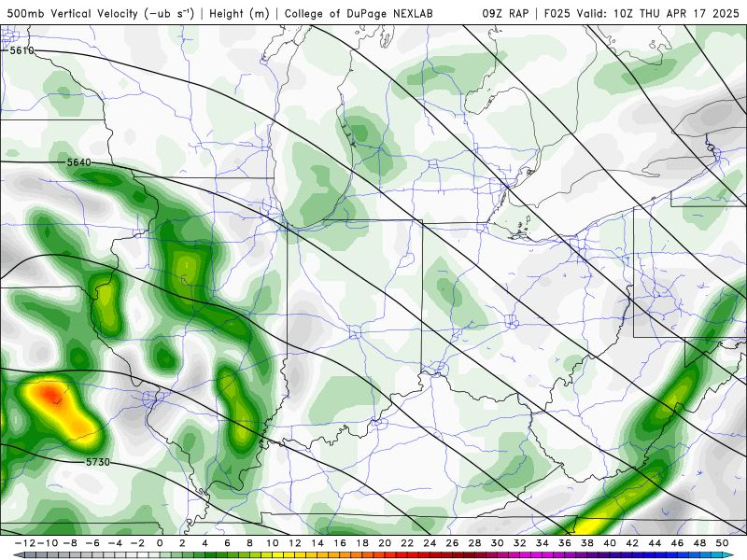The height and width of the screenshot is (560, 747).
Task: Click the -12 color scale value
Action: pyautogui.click(x=23, y=543)
